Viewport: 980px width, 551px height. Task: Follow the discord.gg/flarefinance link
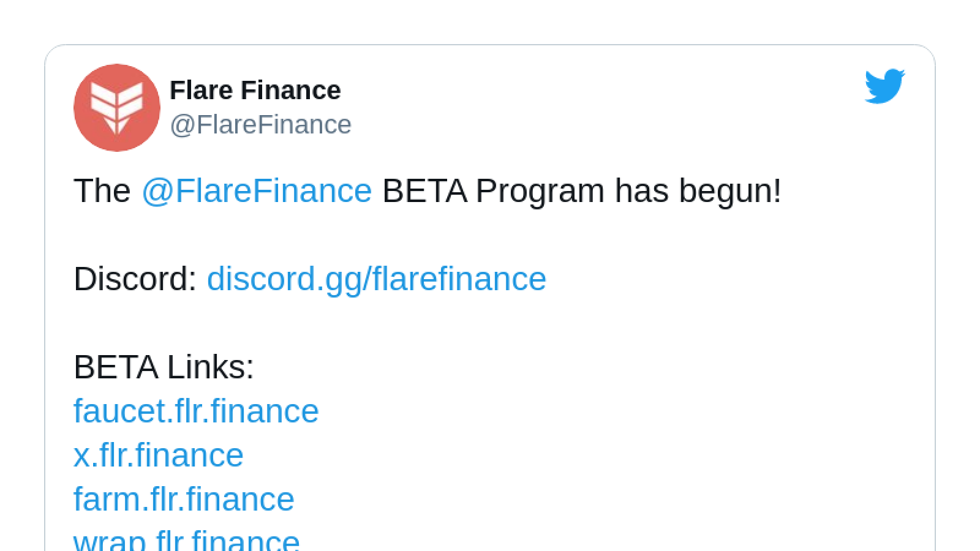point(377,280)
